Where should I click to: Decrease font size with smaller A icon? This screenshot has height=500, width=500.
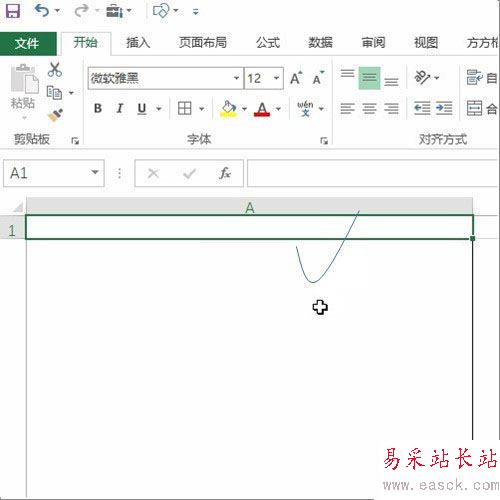click(318, 78)
